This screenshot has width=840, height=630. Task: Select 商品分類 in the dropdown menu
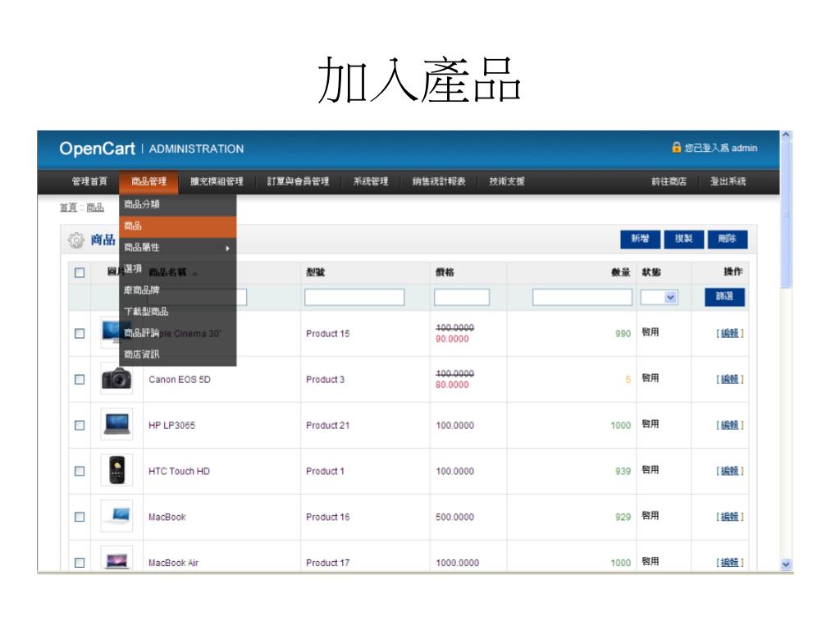coord(177,204)
